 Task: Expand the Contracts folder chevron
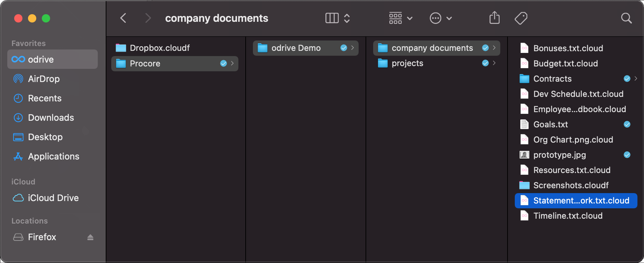pos(636,79)
